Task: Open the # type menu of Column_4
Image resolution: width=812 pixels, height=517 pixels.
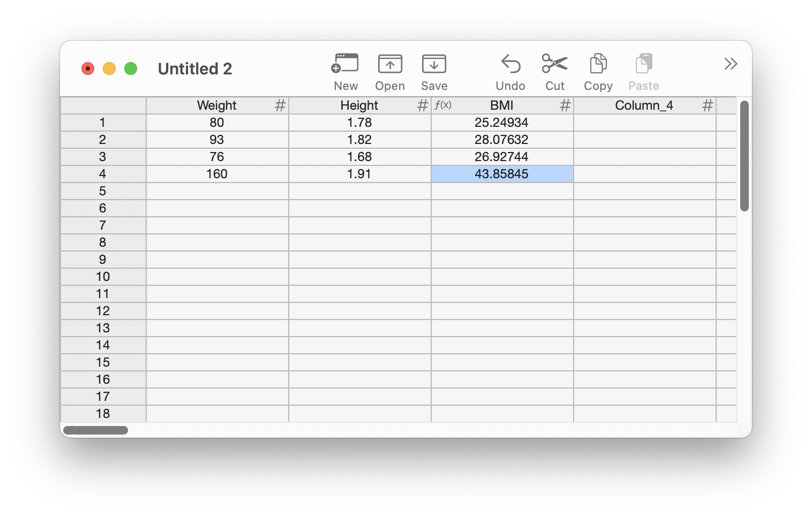Action: click(708, 105)
